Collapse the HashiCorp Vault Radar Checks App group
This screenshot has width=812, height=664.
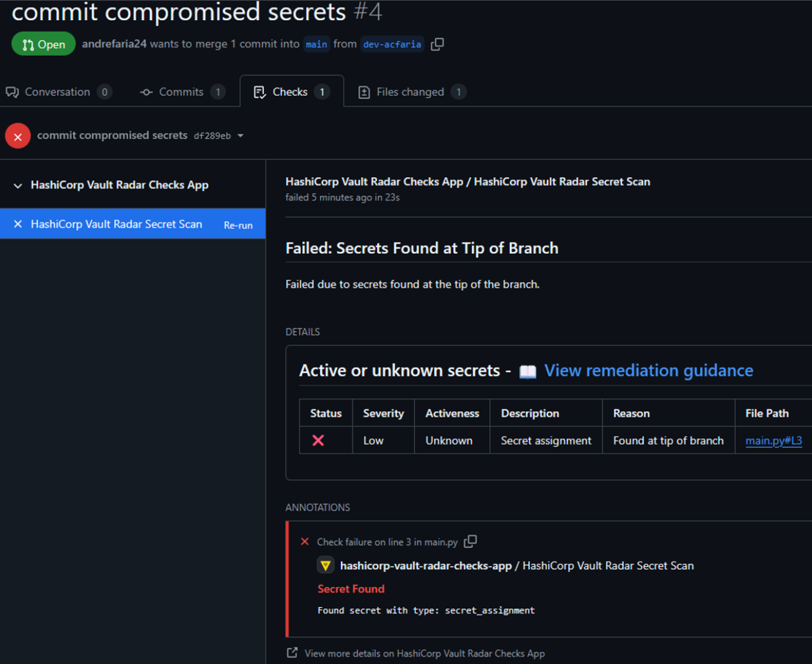coord(17,185)
